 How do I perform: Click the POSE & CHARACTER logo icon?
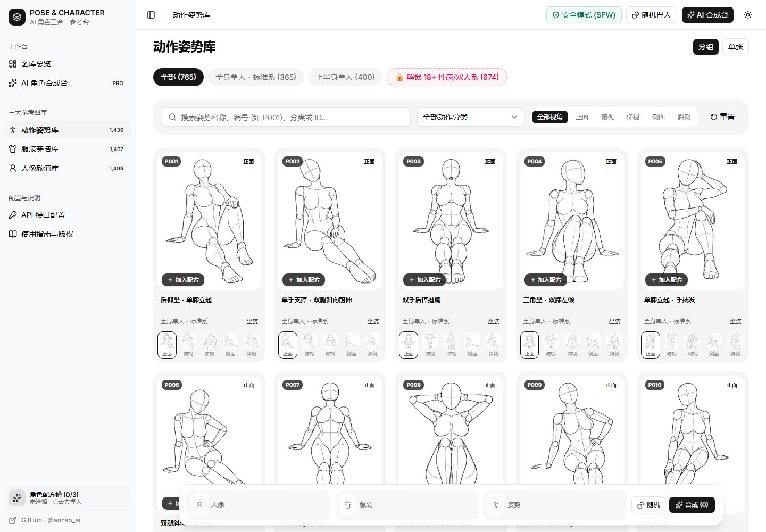[17, 17]
